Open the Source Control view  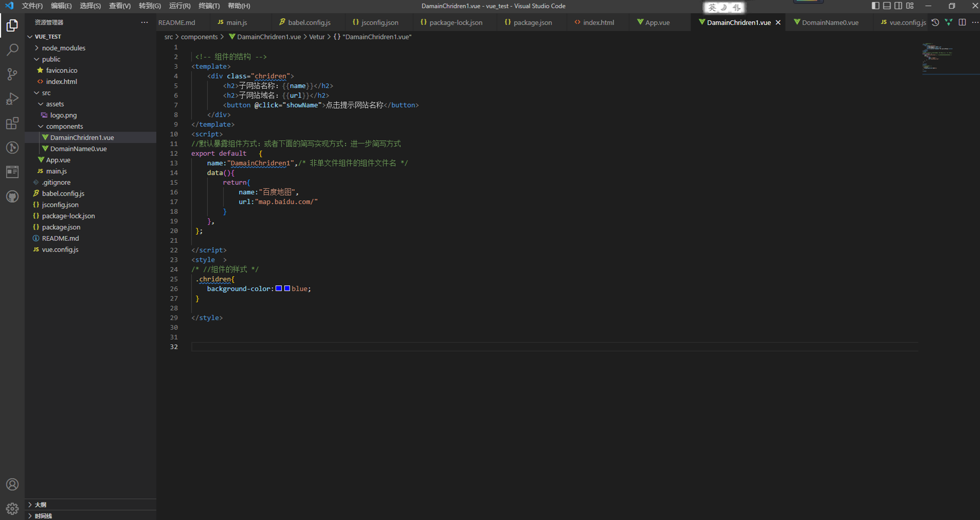pyautogui.click(x=12, y=75)
